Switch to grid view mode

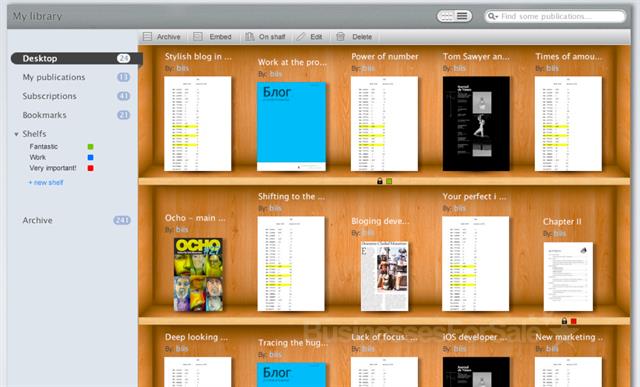pyautogui.click(x=447, y=16)
